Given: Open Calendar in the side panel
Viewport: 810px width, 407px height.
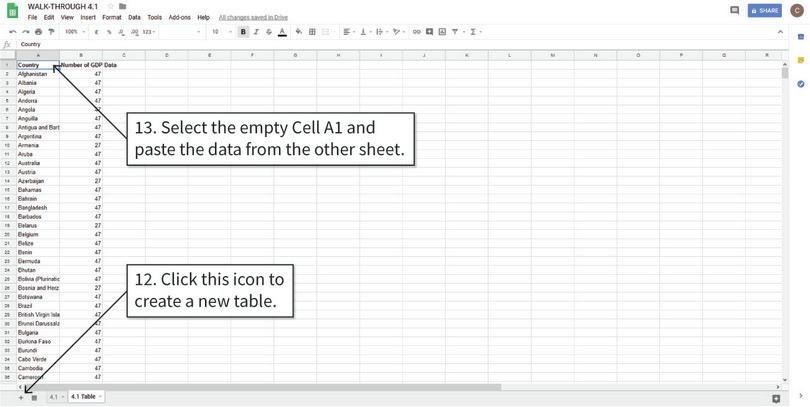Looking at the screenshot, I should [x=801, y=37].
